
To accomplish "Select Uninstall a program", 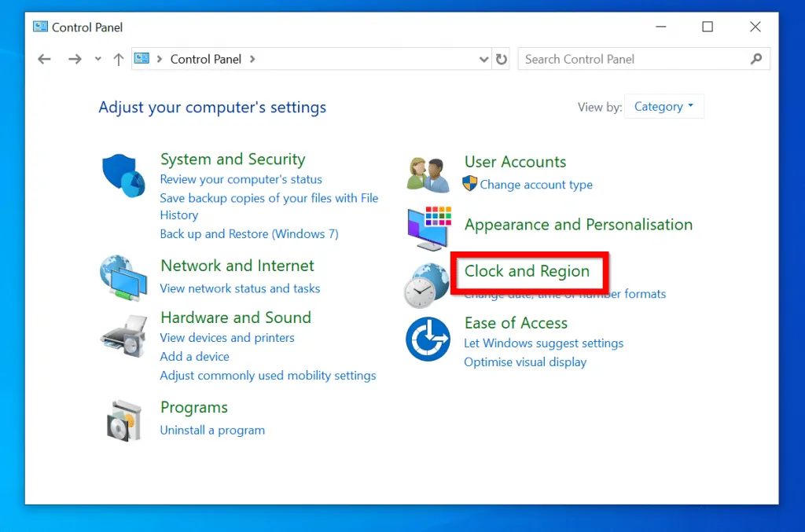I will click(212, 430).
